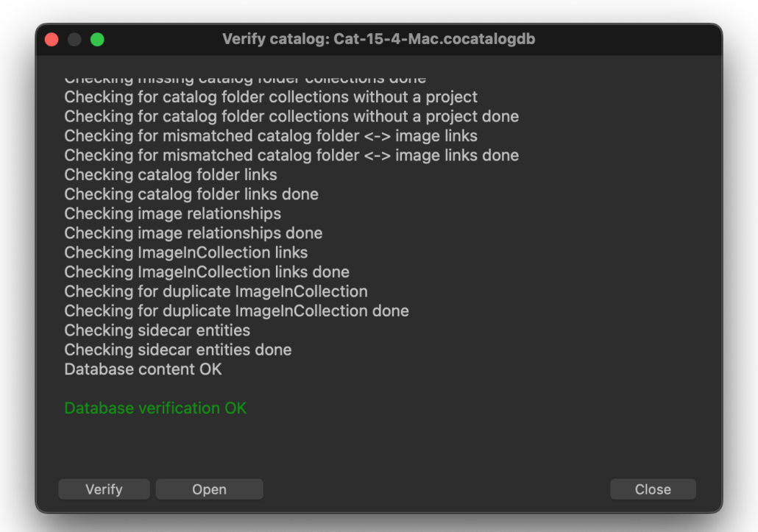Click the Verify button to recheck the catalog
Image resolution: width=758 pixels, height=532 pixels.
[104, 489]
